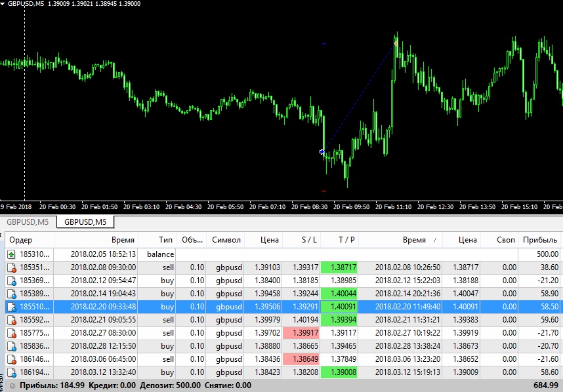The width and height of the screenshot is (563, 392).
Task: Click the Символ column header
Action: [227, 240]
